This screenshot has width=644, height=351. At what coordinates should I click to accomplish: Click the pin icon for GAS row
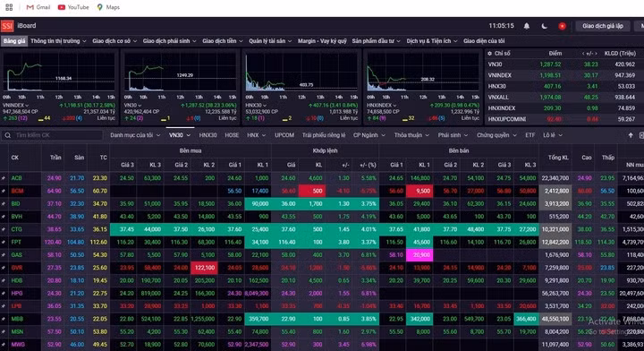4,255
